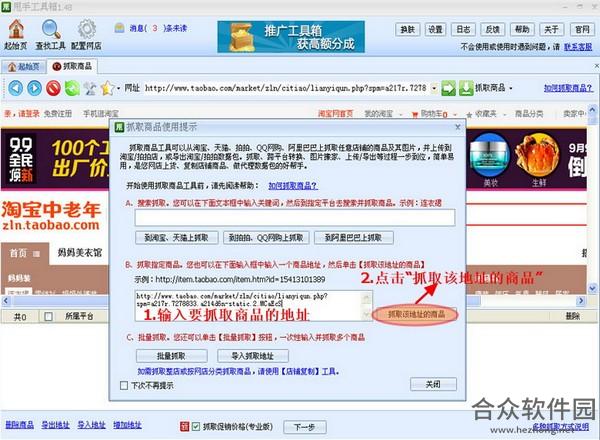Click 到淘宝、天猫上抓取 button
Image resolution: width=600 pixels, height=440 pixels.
coord(176,238)
